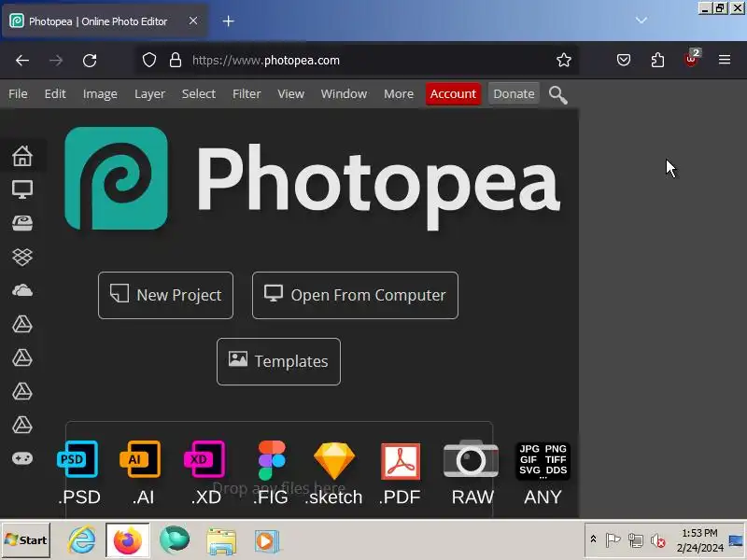The height and width of the screenshot is (560, 747).
Task: Open the Select menu
Action: [199, 94]
